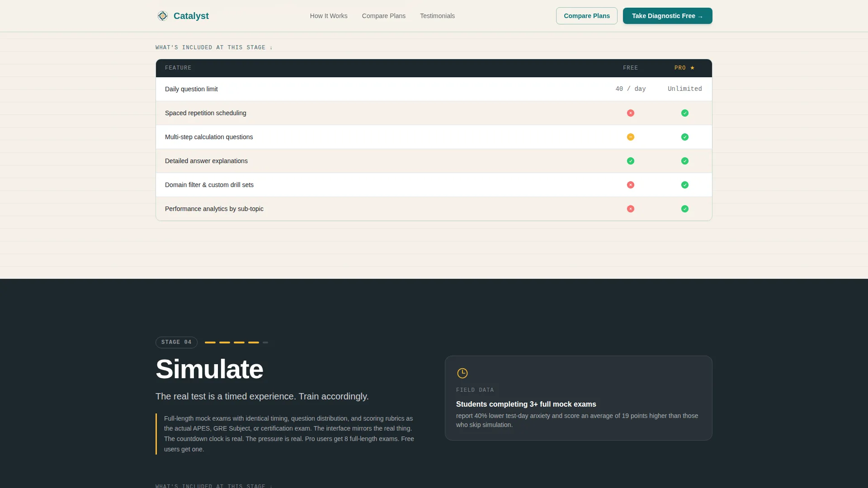Click the FEATURE column header

pos(178,68)
